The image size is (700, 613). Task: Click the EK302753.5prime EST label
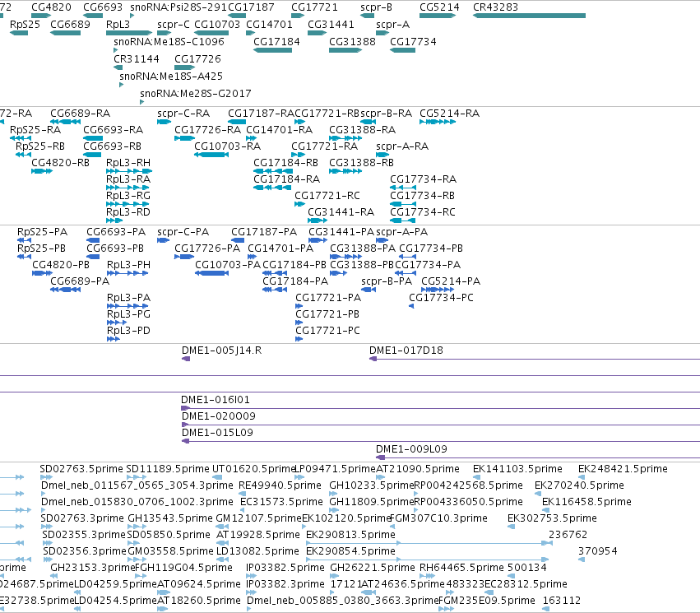coord(552,518)
